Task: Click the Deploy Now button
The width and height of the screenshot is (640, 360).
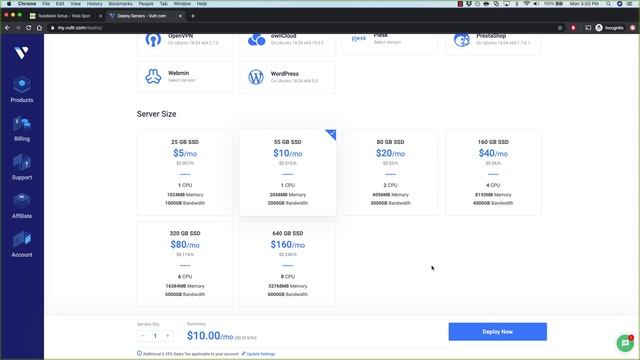Action: tap(498, 332)
